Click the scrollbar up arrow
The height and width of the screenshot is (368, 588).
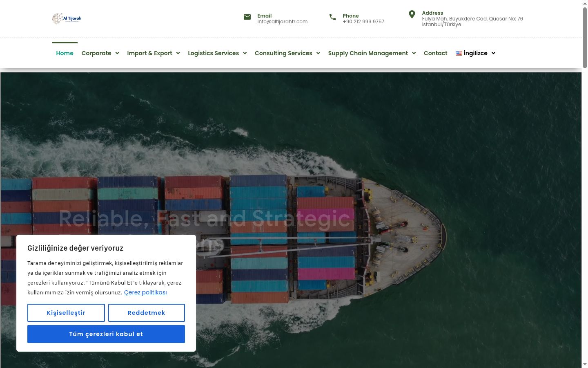(585, 3)
